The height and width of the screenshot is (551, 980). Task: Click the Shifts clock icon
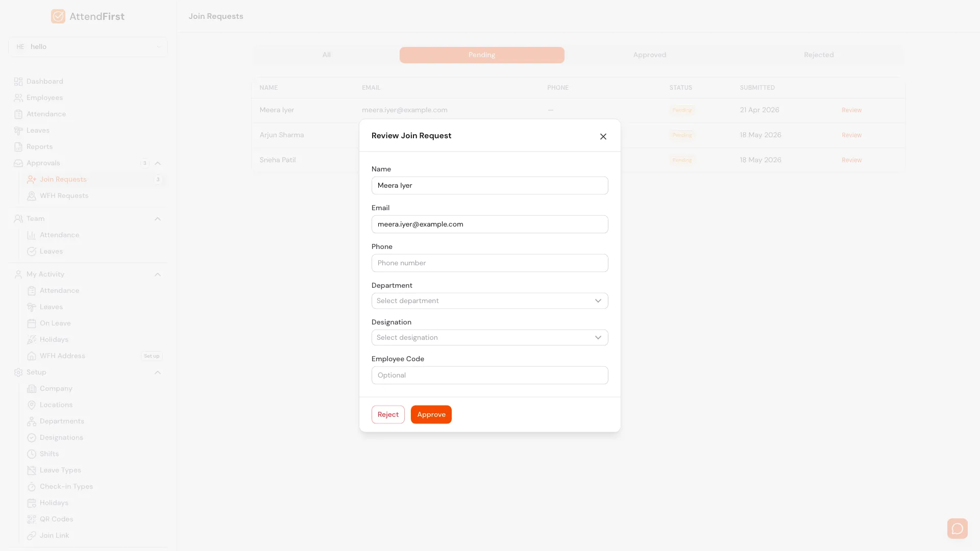[x=32, y=454]
